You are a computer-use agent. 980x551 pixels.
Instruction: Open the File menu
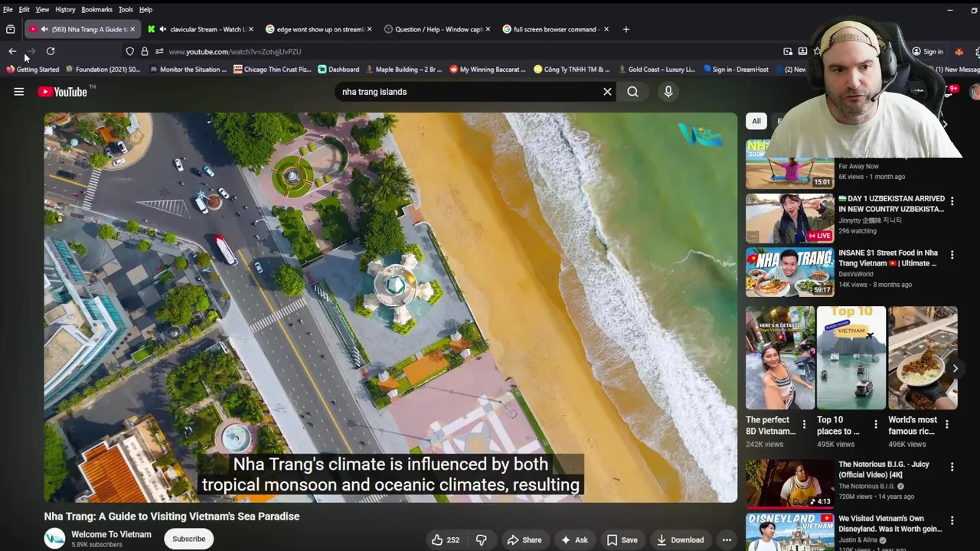click(x=8, y=9)
